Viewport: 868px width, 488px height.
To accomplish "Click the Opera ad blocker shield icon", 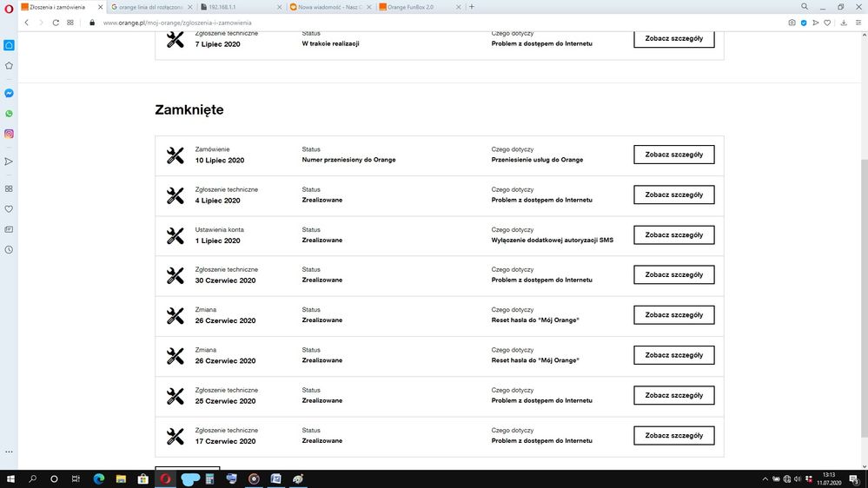I will (804, 23).
